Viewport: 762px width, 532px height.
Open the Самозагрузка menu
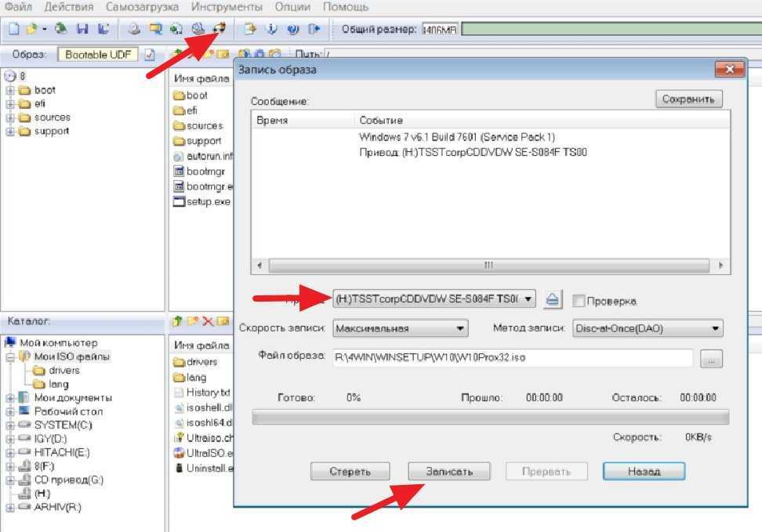tap(142, 7)
